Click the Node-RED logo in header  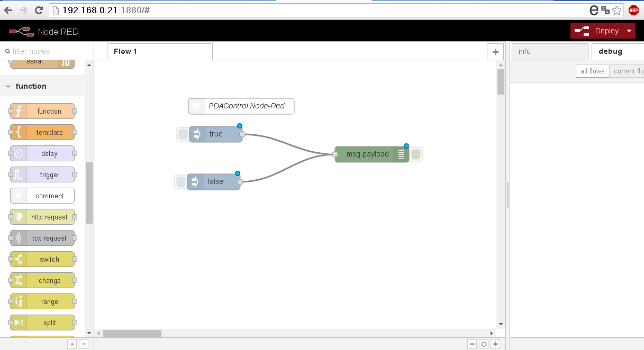click(21, 32)
